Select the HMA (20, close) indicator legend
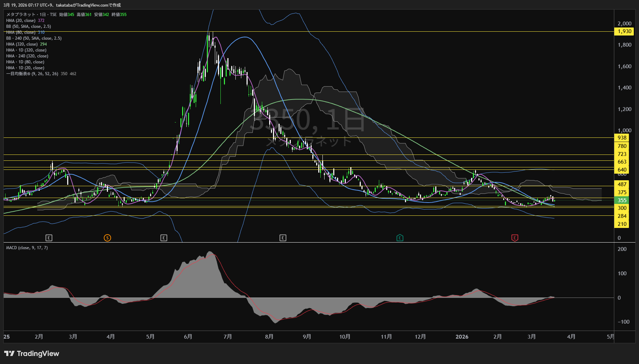639x364 pixels. pos(21,21)
